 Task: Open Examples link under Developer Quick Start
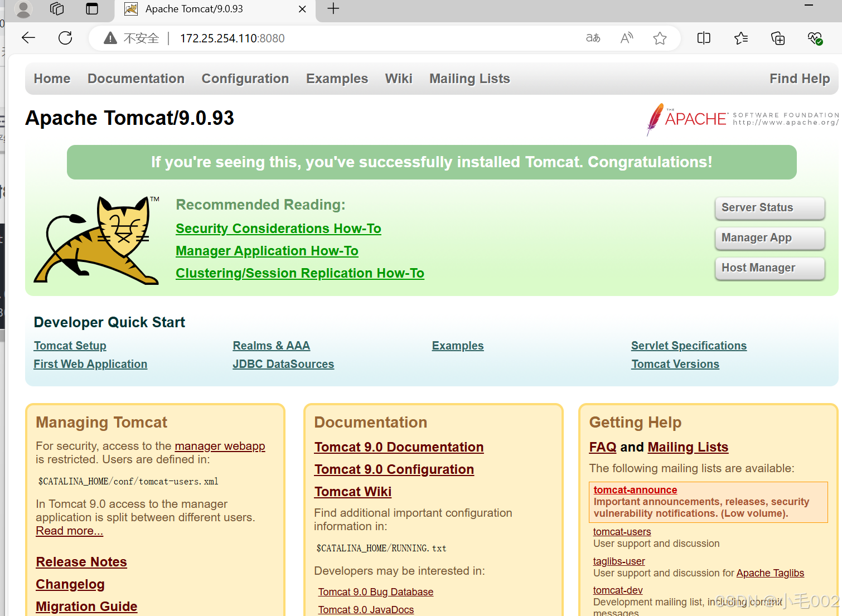tap(457, 346)
